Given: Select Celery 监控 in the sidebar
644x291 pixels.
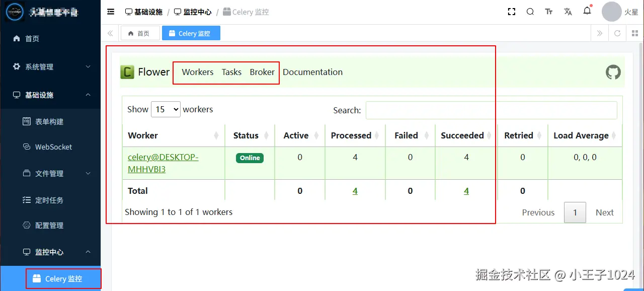Looking at the screenshot, I should 50,278.
